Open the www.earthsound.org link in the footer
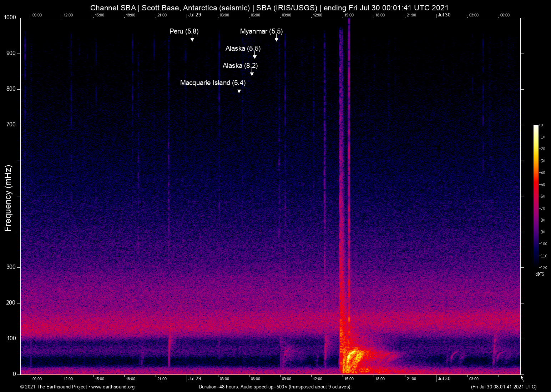The image size is (551, 392). point(113,387)
